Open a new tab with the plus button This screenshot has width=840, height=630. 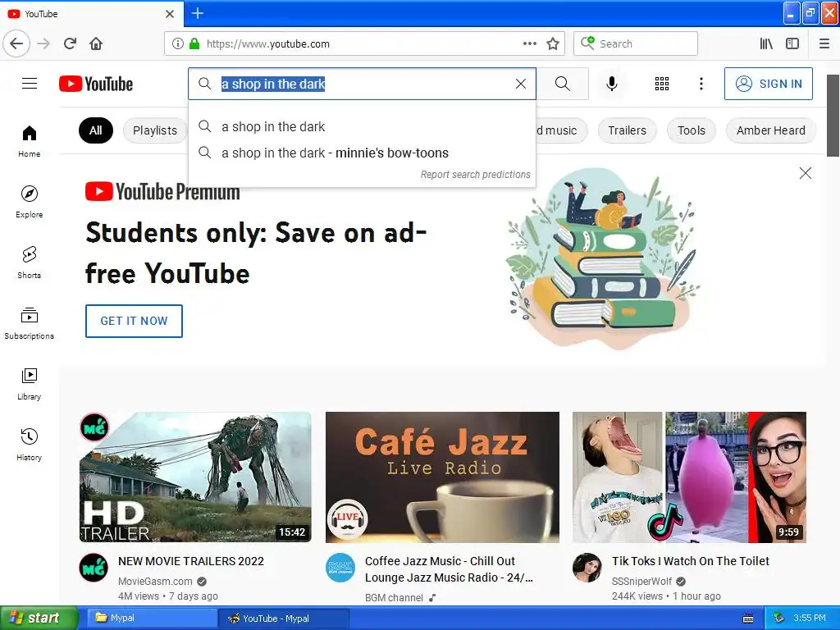click(x=198, y=13)
